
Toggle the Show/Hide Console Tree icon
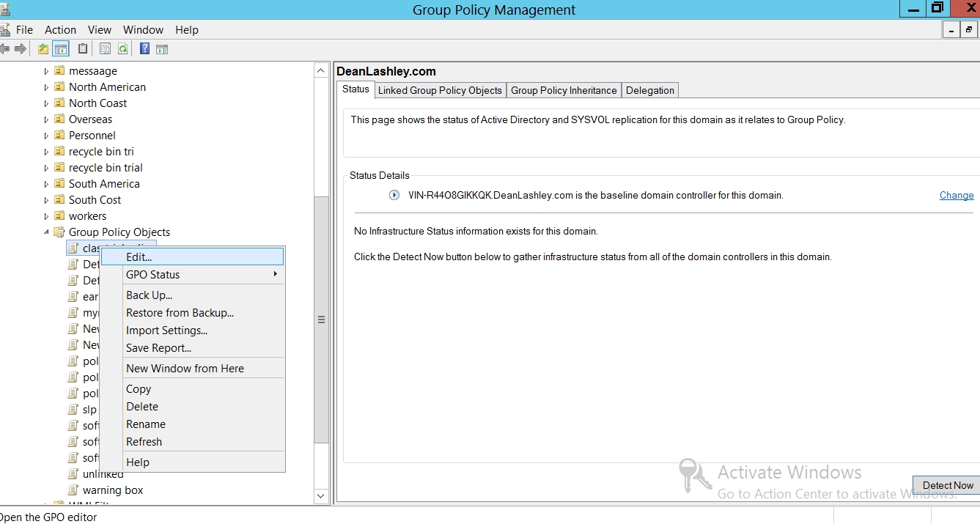point(61,49)
